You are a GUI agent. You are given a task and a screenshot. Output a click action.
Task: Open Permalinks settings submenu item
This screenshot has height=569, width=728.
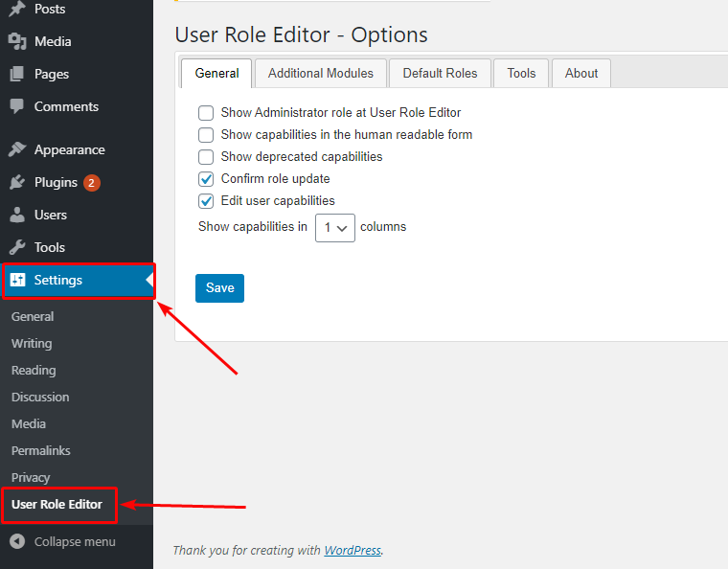tap(41, 450)
